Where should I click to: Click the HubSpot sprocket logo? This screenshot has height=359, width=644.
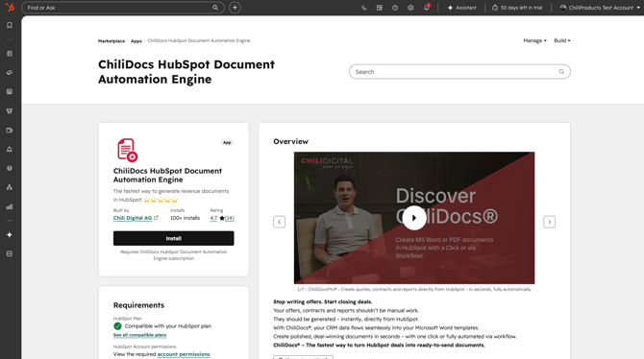[x=10, y=7]
